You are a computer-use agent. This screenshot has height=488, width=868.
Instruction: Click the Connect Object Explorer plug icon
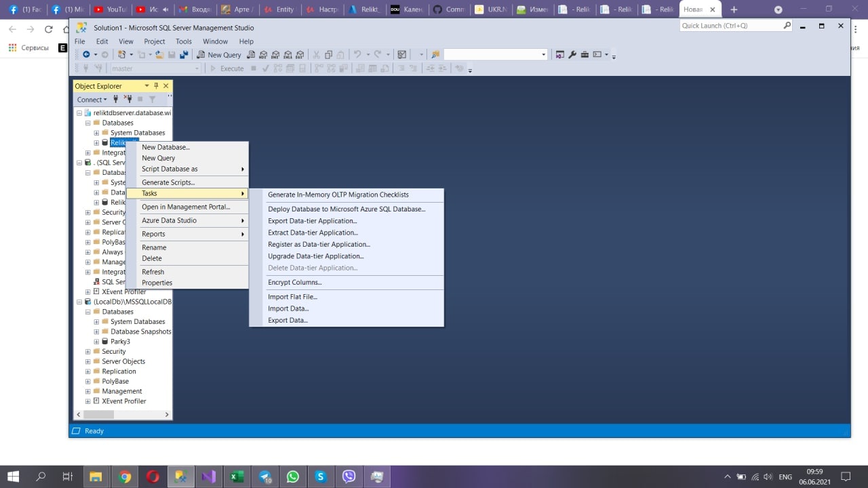(115, 99)
